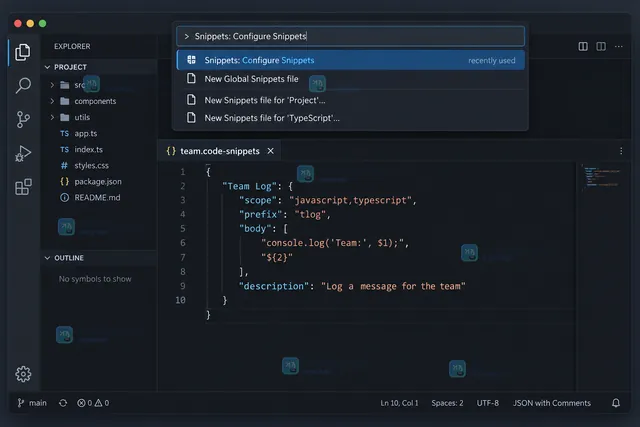
Task: Click the split editor layout icon
Action: point(583,47)
